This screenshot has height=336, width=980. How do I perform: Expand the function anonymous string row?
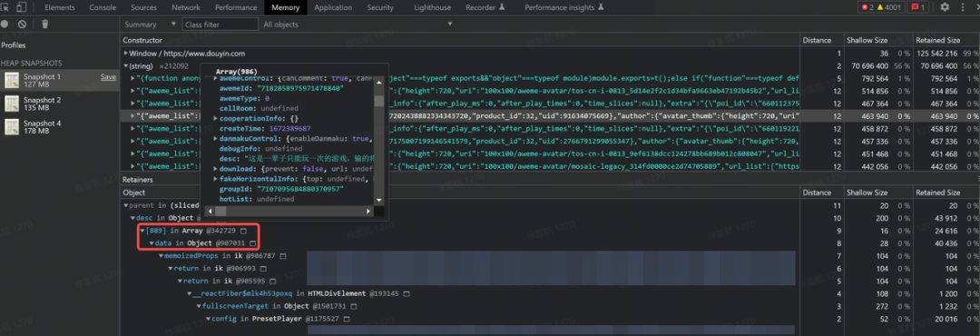coord(133,78)
